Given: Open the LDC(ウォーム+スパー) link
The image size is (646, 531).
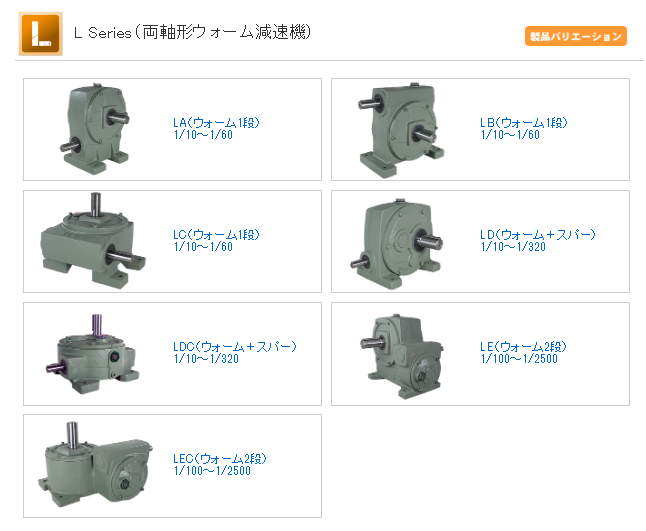Looking at the screenshot, I should (235, 347).
